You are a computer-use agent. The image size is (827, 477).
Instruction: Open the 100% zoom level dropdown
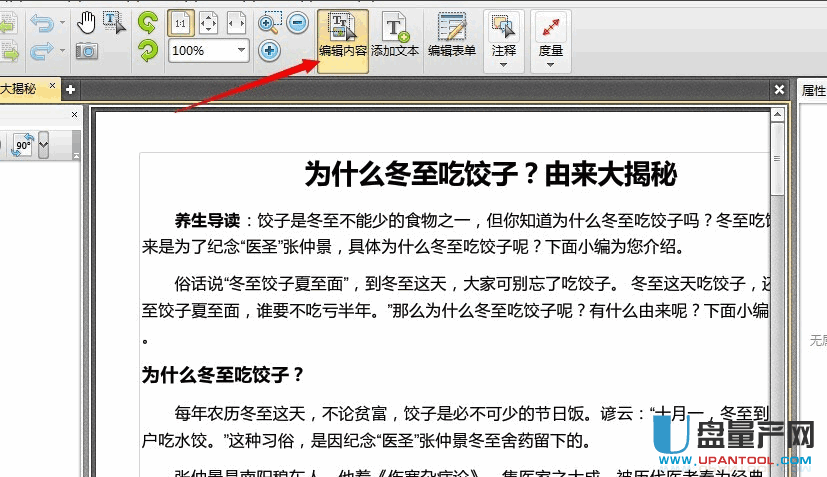(241, 50)
